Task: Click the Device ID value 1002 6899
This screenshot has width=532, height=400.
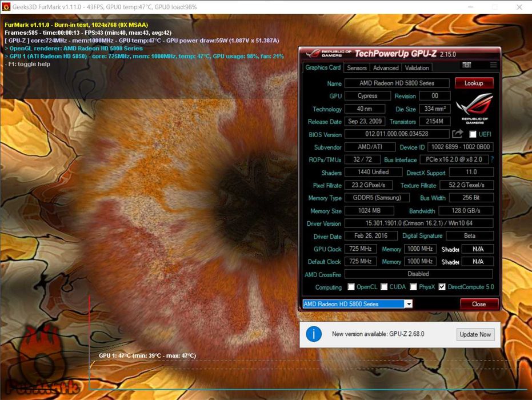Action: (461, 147)
